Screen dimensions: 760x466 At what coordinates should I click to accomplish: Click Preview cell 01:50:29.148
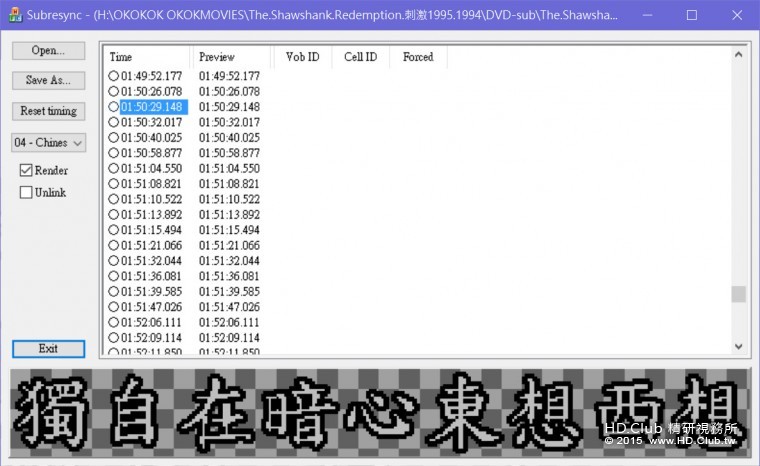pos(229,107)
